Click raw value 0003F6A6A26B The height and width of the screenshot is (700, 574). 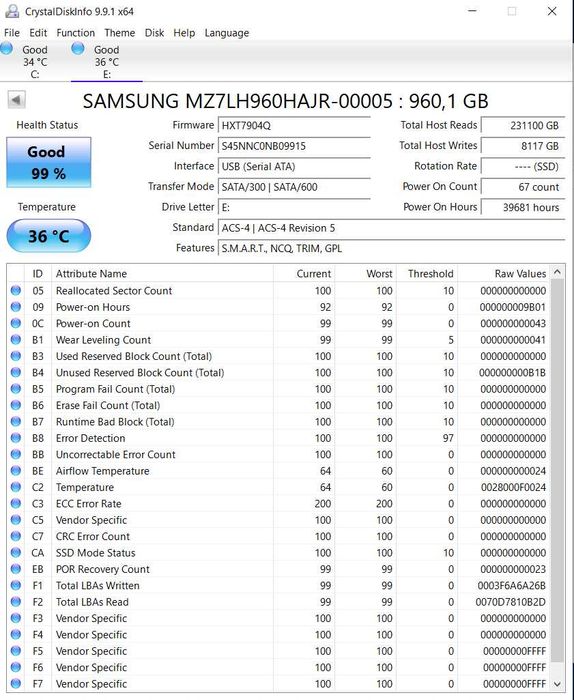click(512, 585)
